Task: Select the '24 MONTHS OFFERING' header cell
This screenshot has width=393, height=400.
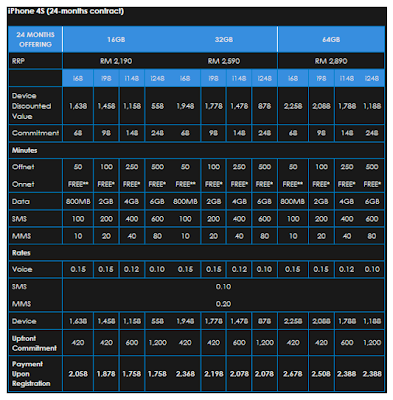Action: 35,39
